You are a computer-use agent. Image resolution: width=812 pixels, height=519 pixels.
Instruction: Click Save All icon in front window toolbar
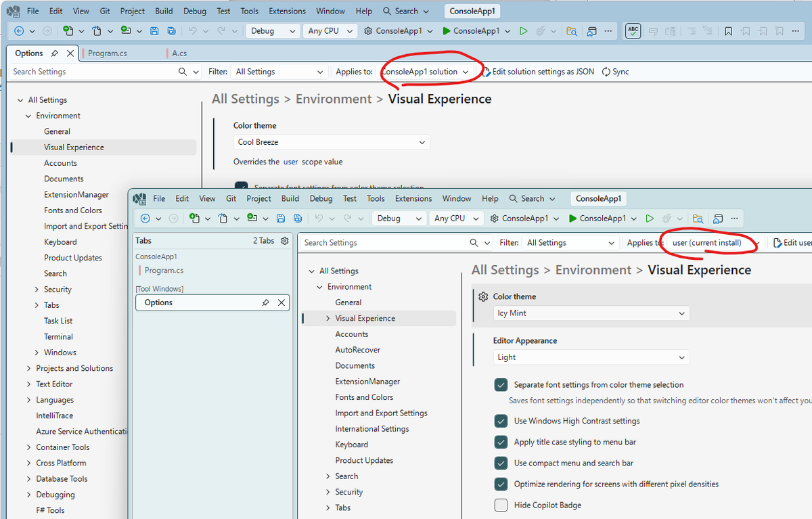coord(298,219)
